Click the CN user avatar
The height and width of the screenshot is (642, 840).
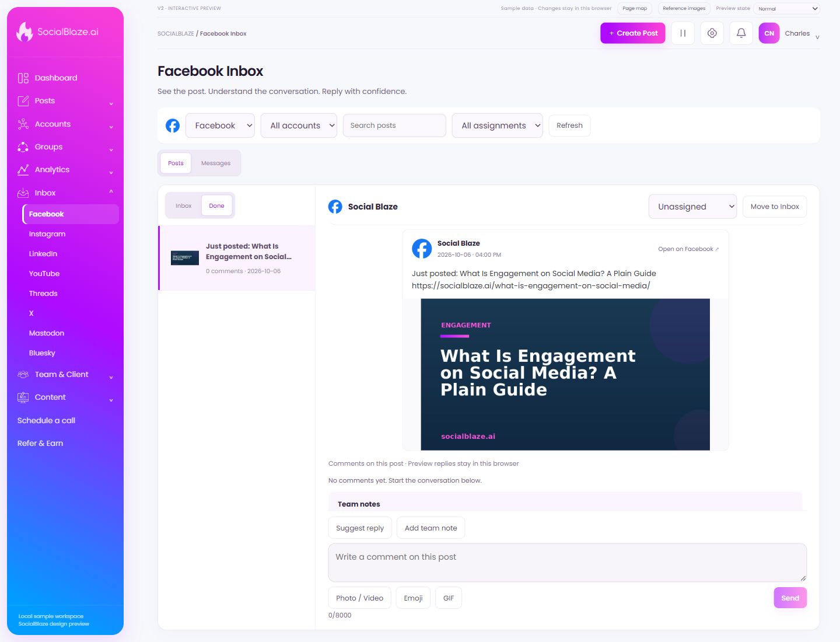point(769,33)
